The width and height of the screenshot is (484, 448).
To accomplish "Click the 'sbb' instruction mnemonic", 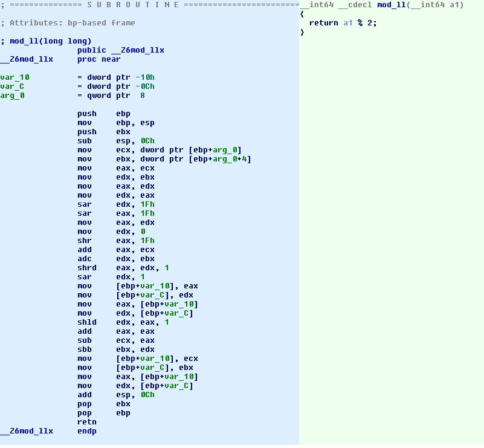I will tap(84, 349).
